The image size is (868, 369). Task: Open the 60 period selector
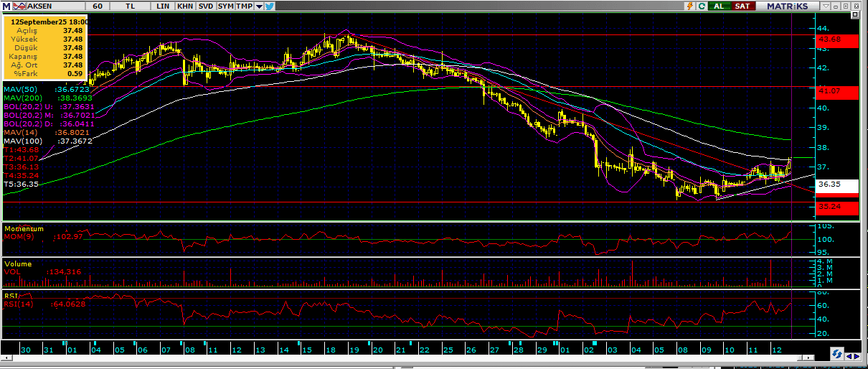[97, 6]
